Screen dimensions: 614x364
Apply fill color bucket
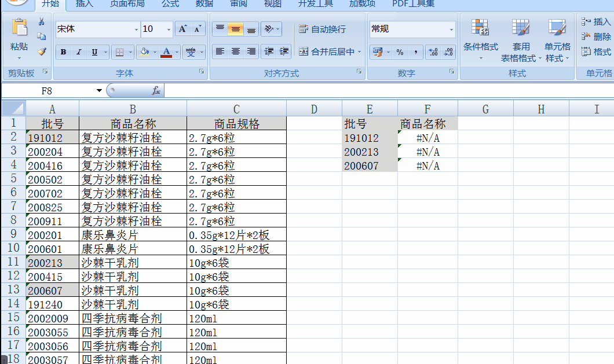click(144, 52)
